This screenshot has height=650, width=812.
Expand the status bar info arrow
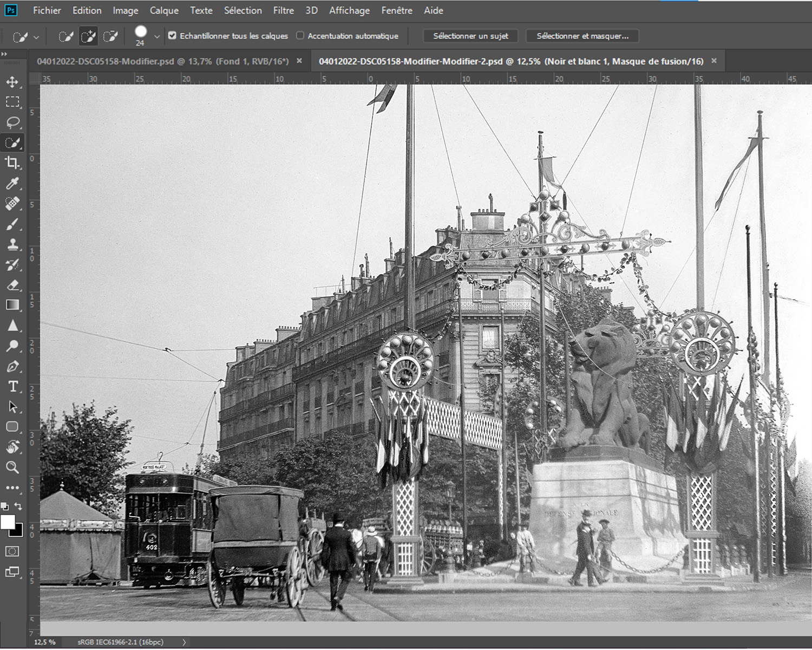tap(184, 642)
